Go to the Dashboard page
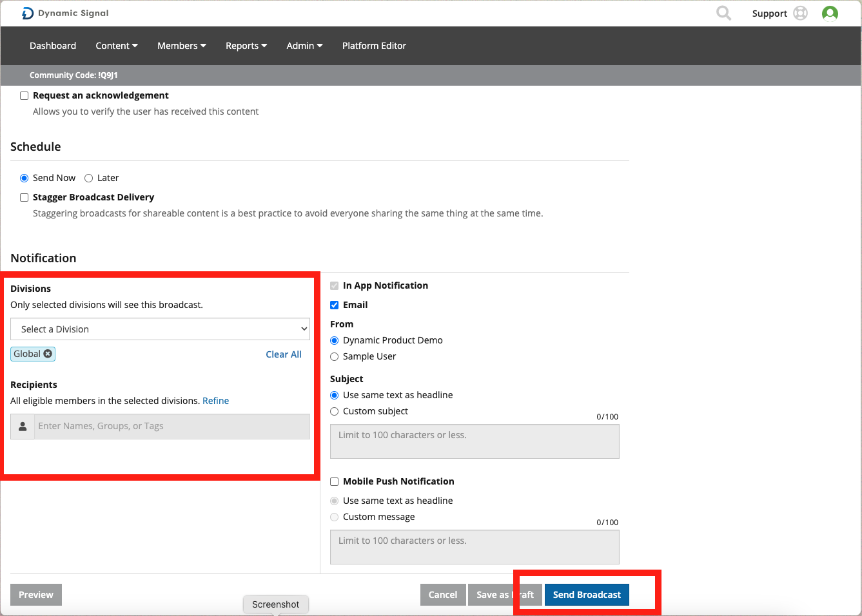Image resolution: width=862 pixels, height=616 pixels. [53, 46]
